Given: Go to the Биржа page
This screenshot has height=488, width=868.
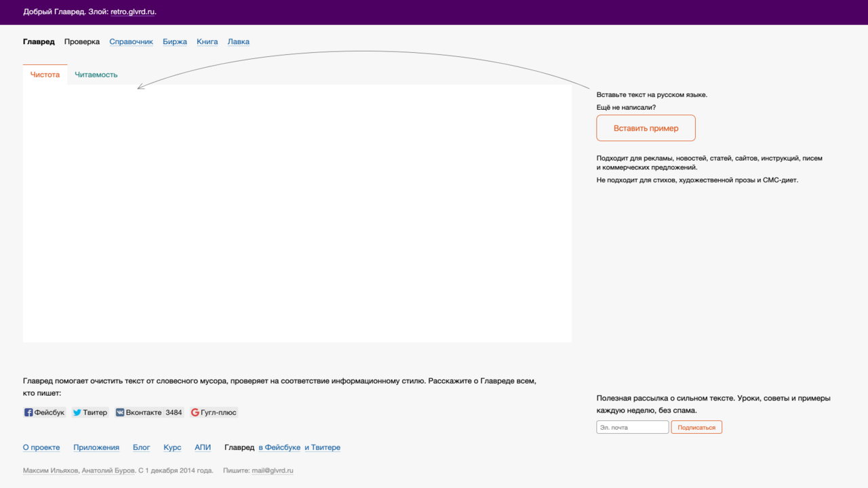Looking at the screenshot, I should 175,41.
